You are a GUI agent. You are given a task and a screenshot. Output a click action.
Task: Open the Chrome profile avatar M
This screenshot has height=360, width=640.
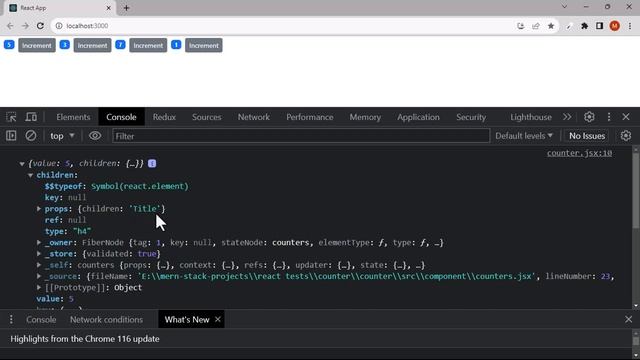click(614, 26)
